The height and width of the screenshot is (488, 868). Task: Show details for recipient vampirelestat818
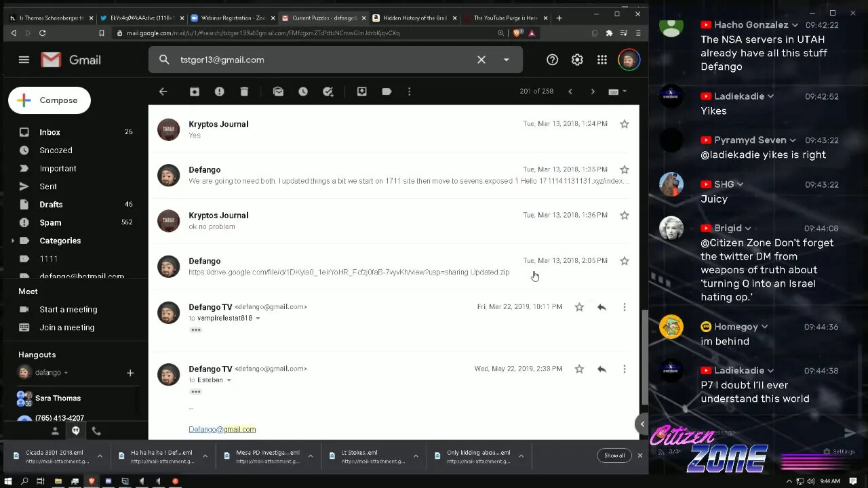click(258, 318)
